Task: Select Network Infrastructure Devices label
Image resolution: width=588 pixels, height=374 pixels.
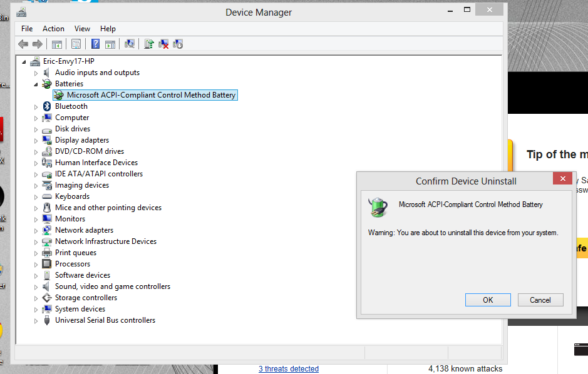Action: [x=106, y=241]
